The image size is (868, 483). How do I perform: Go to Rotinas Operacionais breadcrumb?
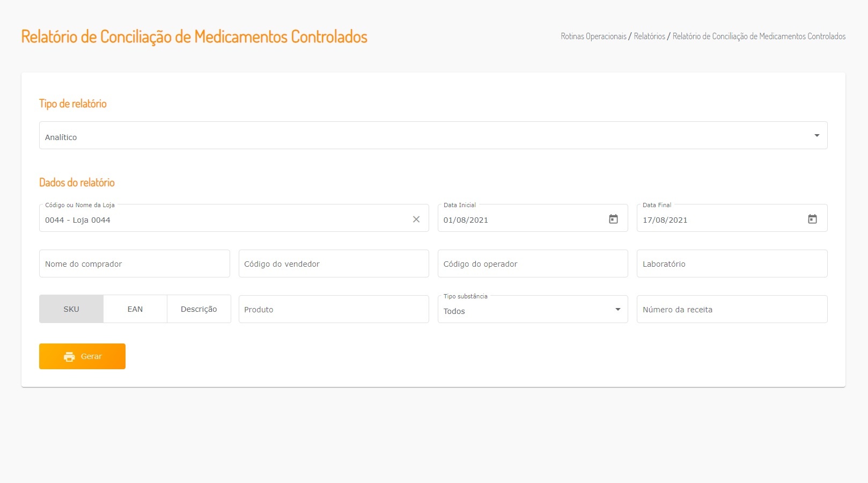(593, 36)
